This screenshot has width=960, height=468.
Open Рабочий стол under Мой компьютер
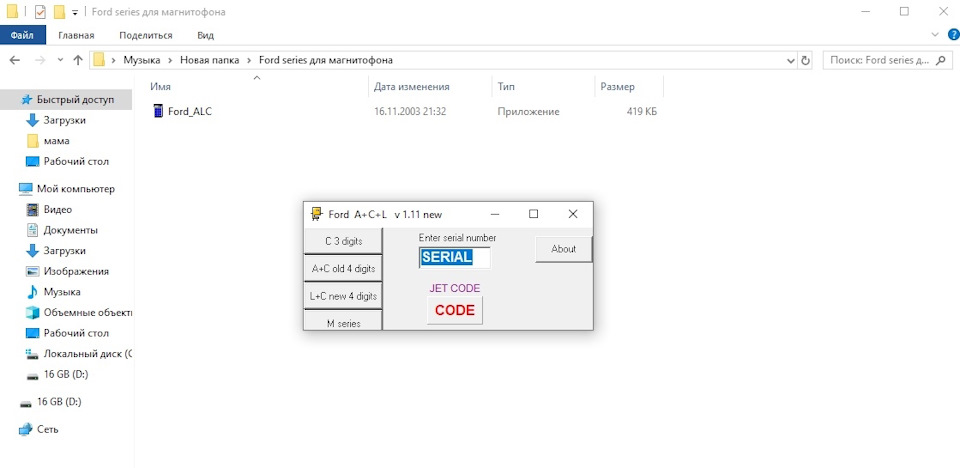pos(76,333)
